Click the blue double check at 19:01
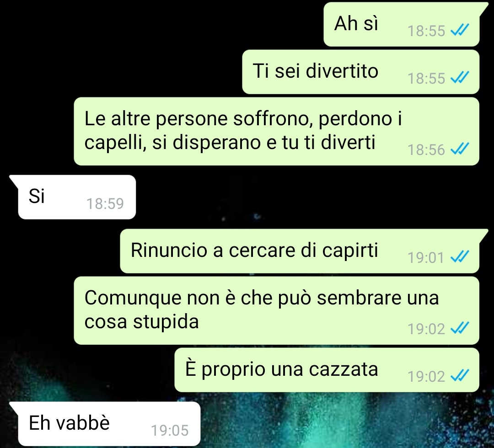 [x=460, y=257]
